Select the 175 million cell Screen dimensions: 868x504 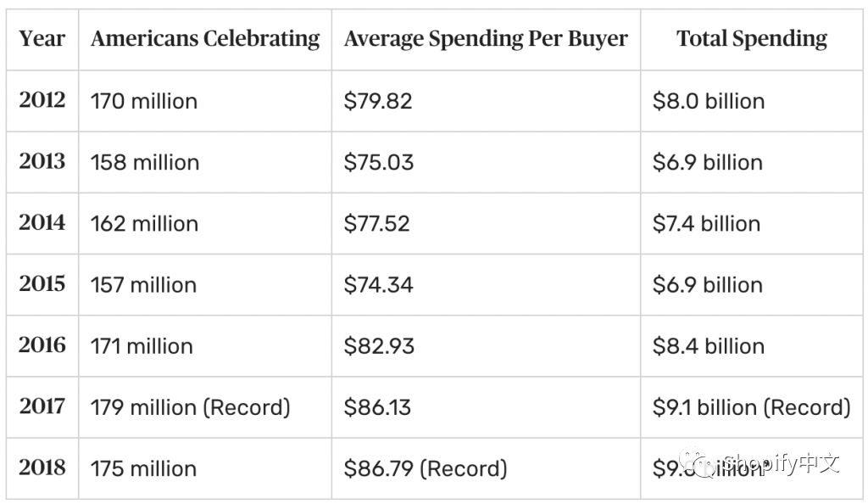click(143, 468)
